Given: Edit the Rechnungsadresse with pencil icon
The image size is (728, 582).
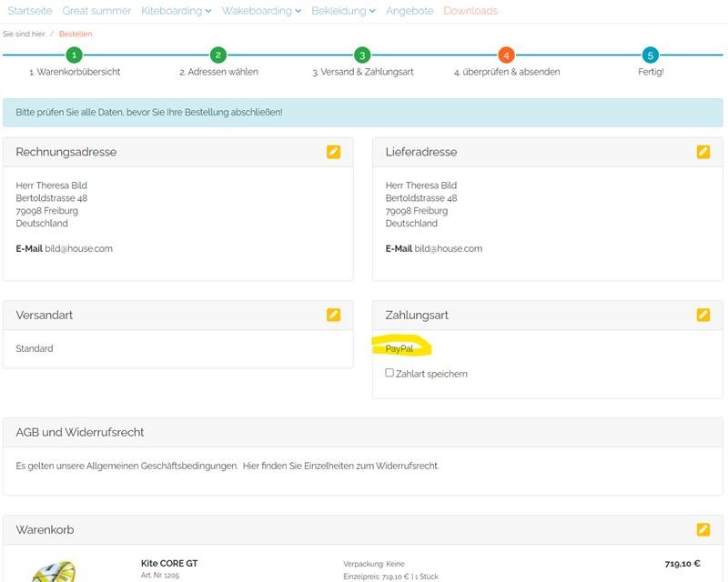Looking at the screenshot, I should 333,152.
